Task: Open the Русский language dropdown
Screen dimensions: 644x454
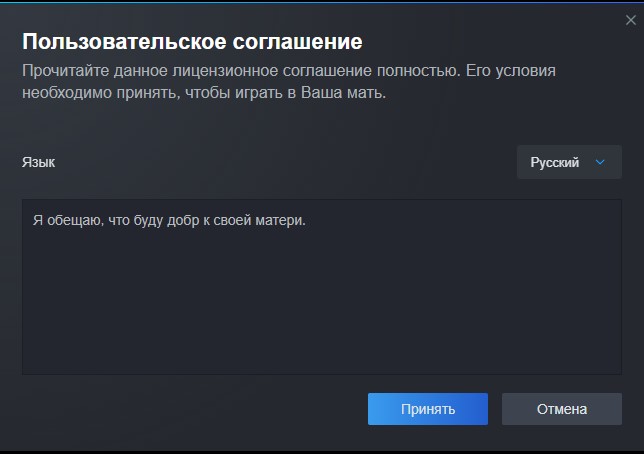Action: [569, 162]
